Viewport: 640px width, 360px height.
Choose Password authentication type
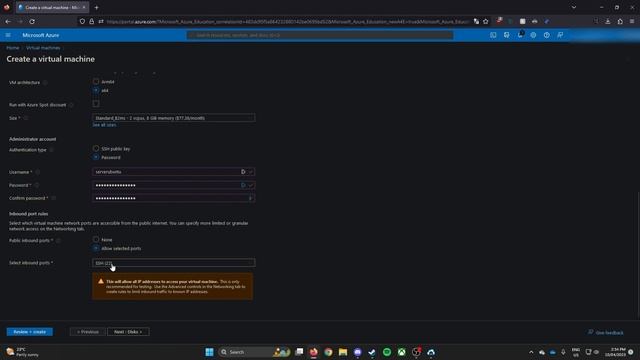click(x=96, y=157)
